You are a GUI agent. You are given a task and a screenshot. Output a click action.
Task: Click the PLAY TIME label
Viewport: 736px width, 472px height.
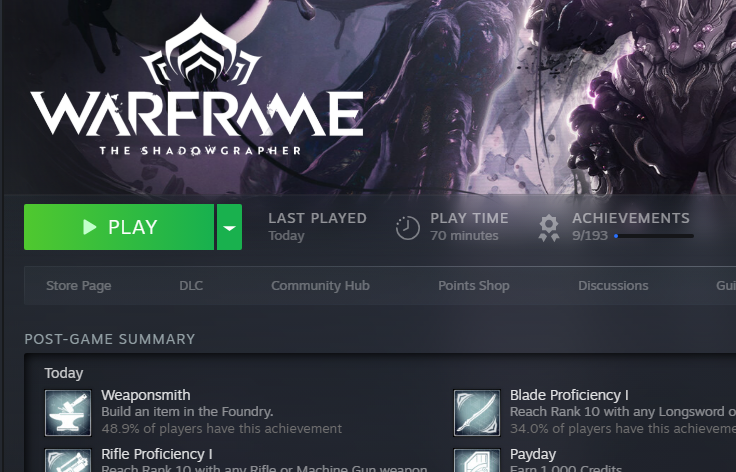pyautogui.click(x=469, y=218)
